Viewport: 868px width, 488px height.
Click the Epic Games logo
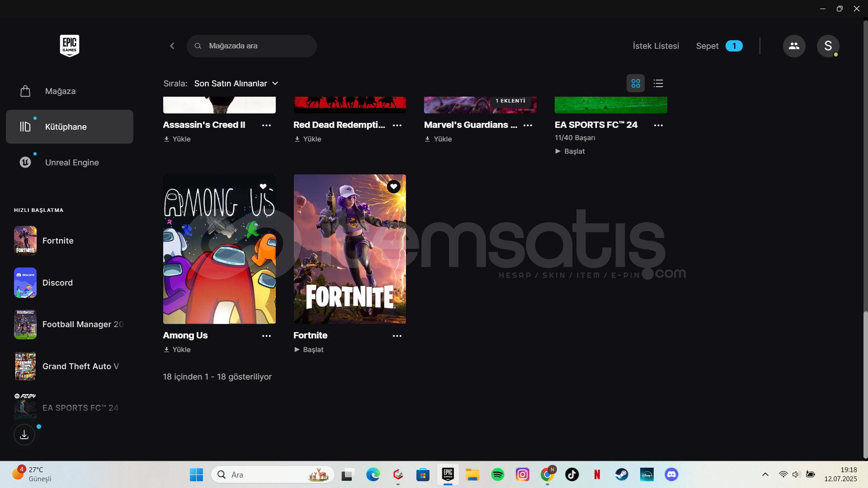click(x=70, y=46)
